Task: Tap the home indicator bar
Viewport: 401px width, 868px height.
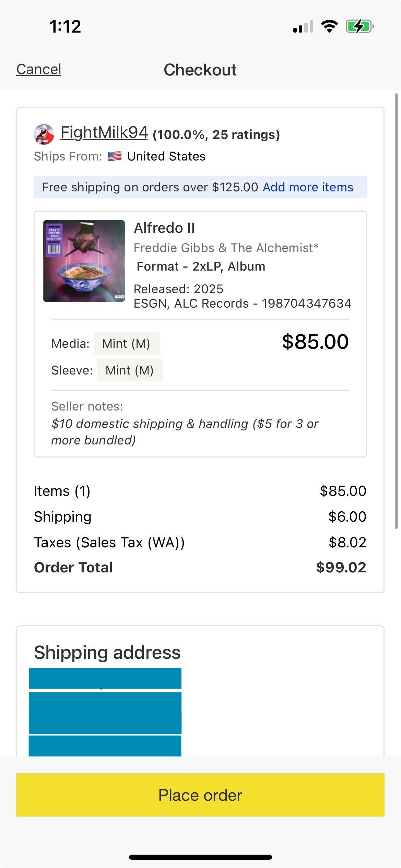Action: [x=200, y=857]
